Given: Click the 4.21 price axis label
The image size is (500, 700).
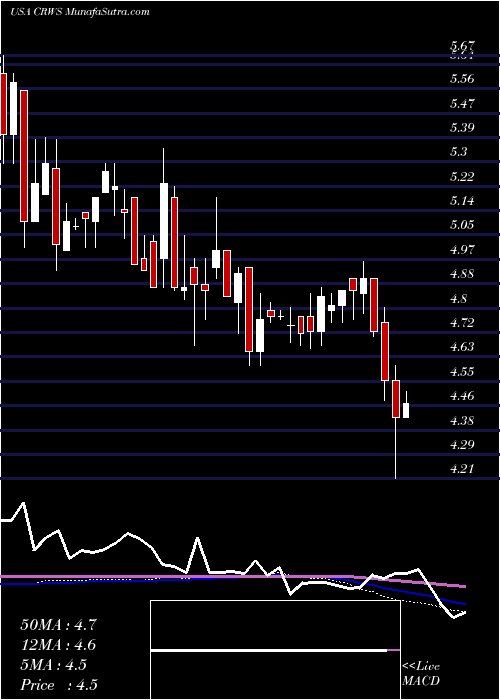Looking at the screenshot, I should [463, 468].
